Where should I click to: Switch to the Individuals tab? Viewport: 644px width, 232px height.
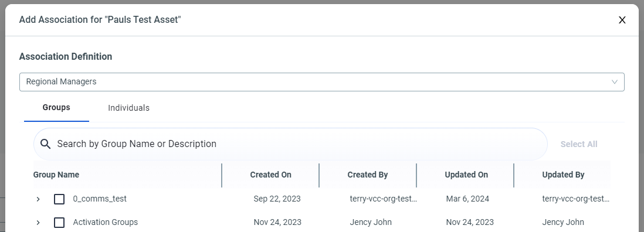(x=128, y=108)
